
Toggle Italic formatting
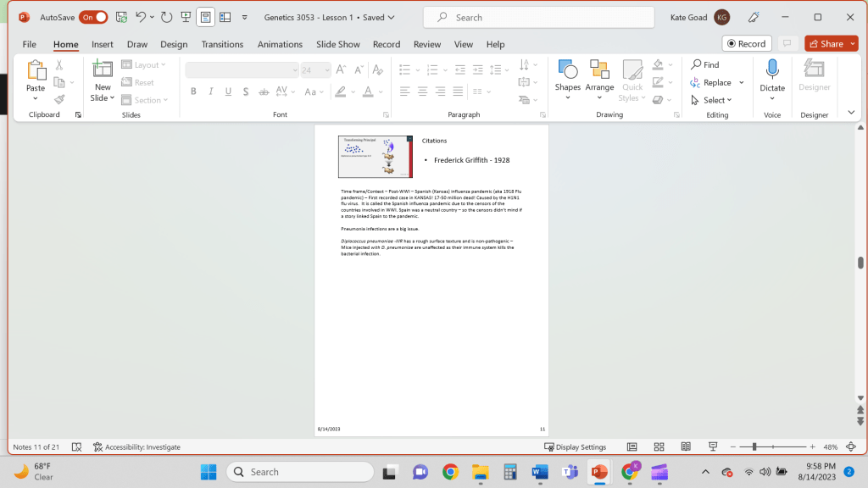211,91
